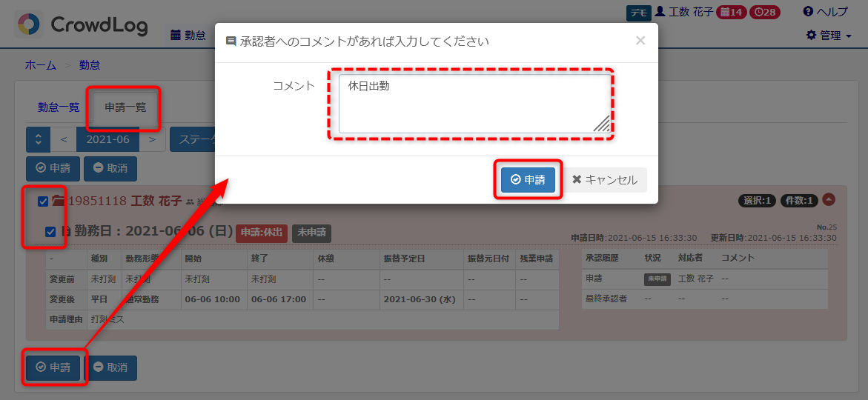Close the comment dialog with X
This screenshot has height=400, width=868.
(640, 41)
